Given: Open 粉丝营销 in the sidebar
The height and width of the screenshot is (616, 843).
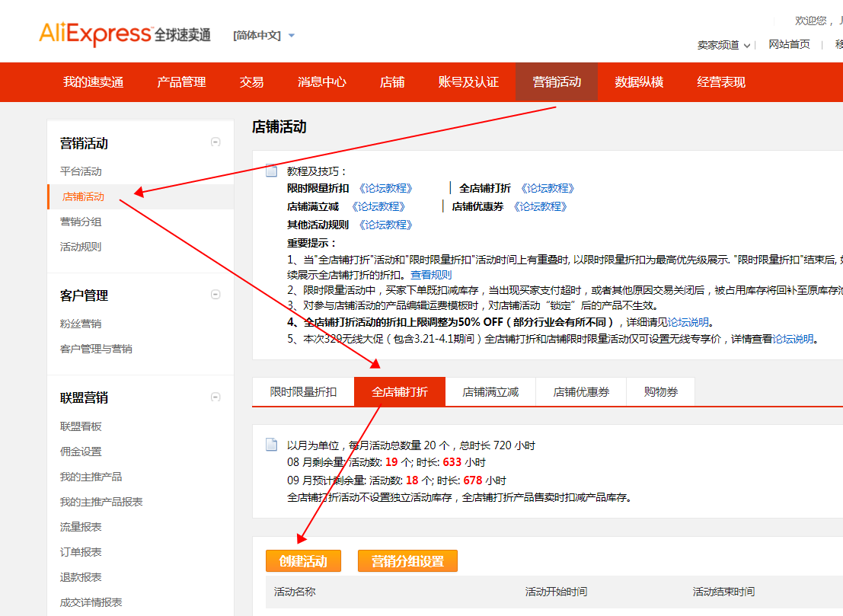Looking at the screenshot, I should click(81, 324).
